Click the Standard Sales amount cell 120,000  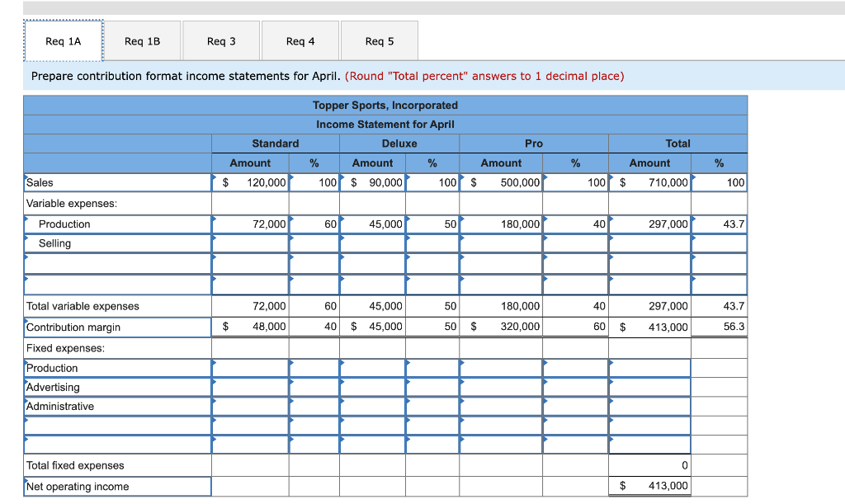tap(251, 182)
